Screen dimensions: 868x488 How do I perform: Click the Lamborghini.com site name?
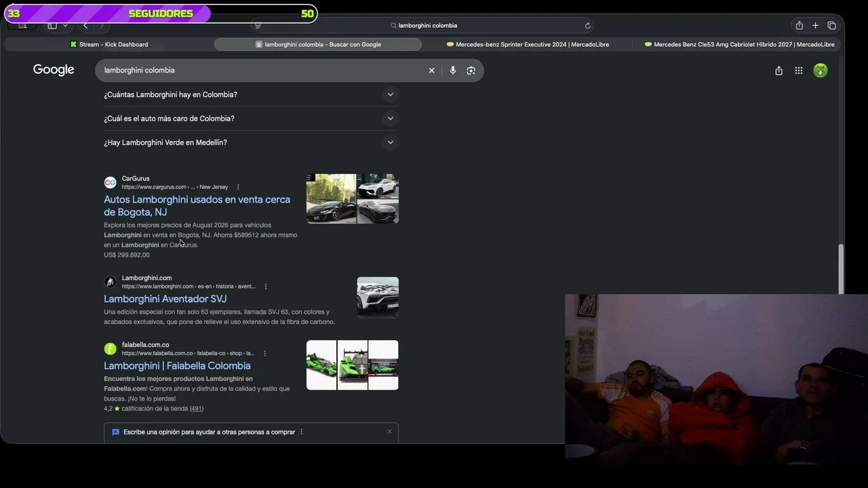tap(146, 278)
